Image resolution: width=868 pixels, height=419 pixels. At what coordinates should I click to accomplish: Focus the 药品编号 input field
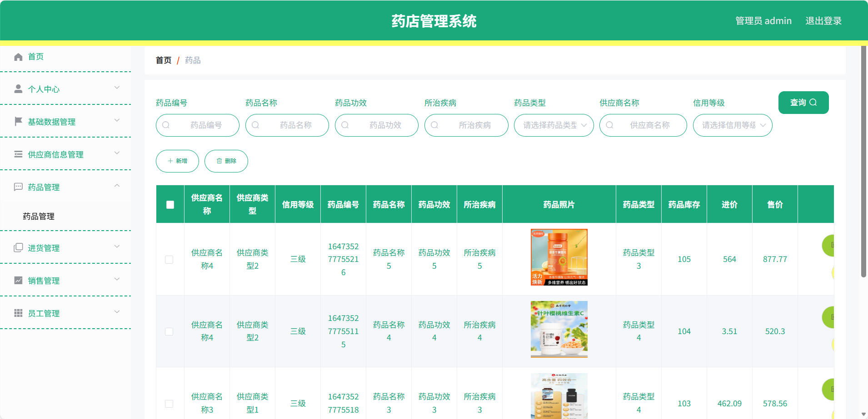click(x=197, y=125)
